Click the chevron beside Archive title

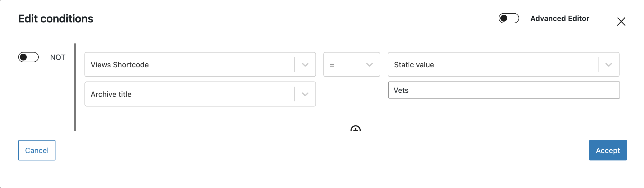(x=305, y=94)
